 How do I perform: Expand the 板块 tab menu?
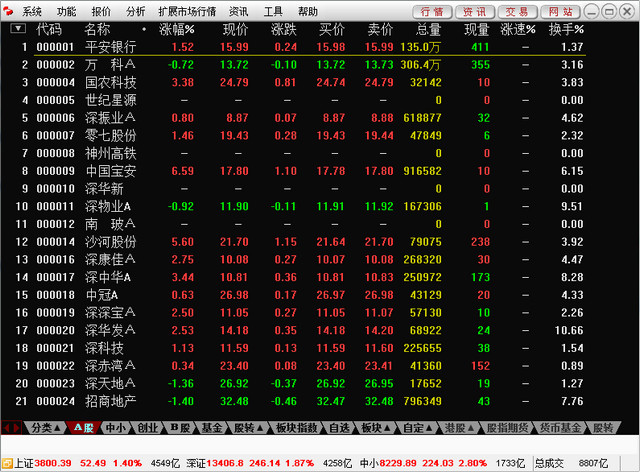(x=376, y=427)
